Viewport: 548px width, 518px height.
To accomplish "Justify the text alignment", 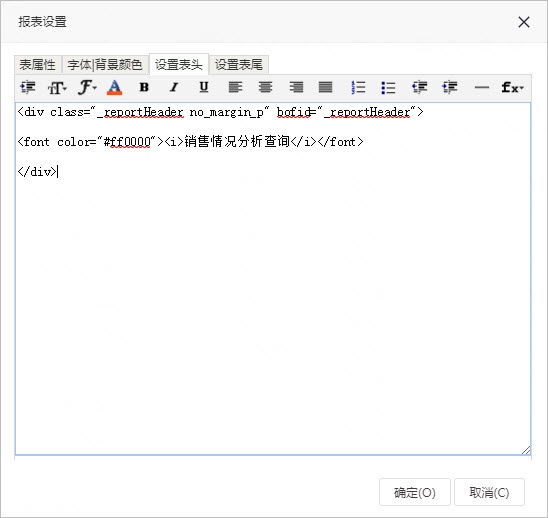I will tap(325, 87).
